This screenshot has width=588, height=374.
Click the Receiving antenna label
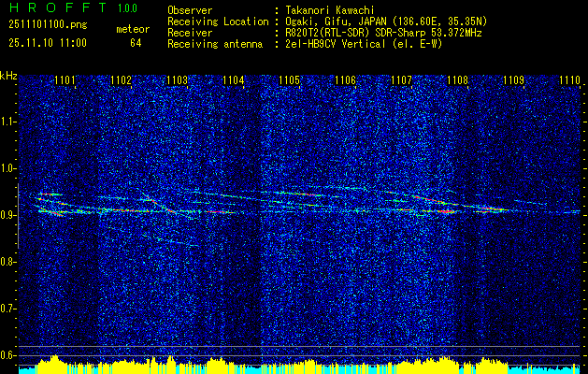pos(215,44)
